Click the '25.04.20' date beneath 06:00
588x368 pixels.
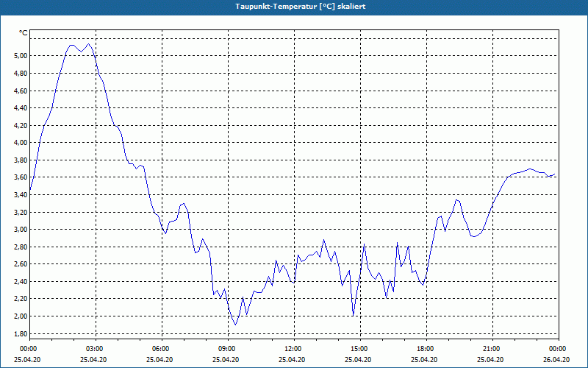coord(159,359)
